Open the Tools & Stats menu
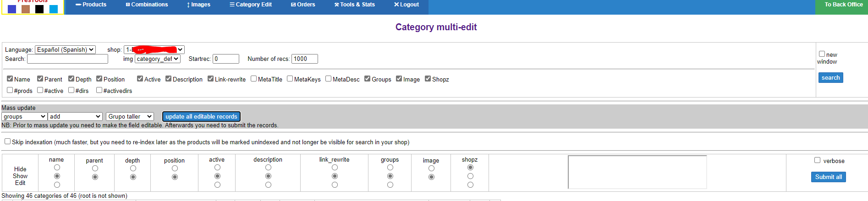Viewport: 868px width, 201px height. pyautogui.click(x=354, y=5)
